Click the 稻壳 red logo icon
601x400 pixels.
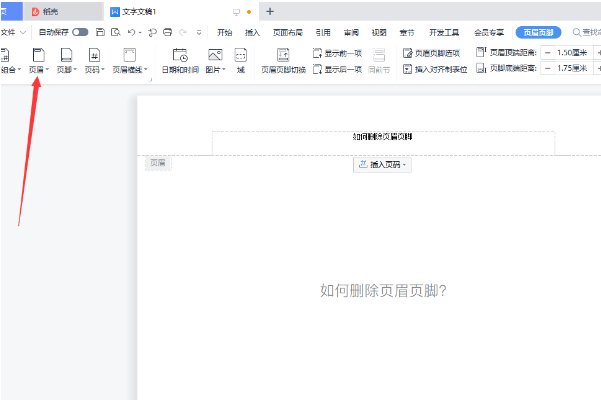(35, 12)
